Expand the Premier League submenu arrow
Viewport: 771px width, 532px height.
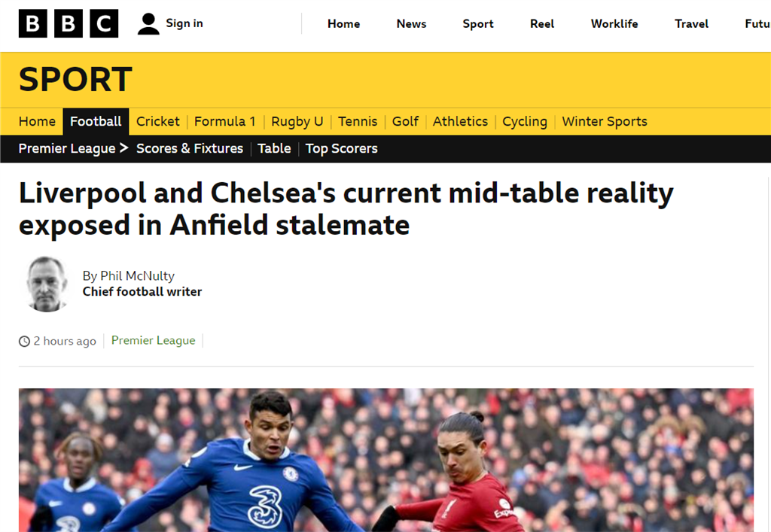[123, 148]
